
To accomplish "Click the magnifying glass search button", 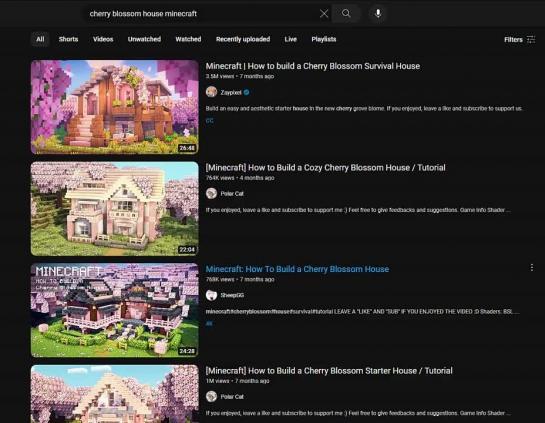I will pyautogui.click(x=346, y=14).
